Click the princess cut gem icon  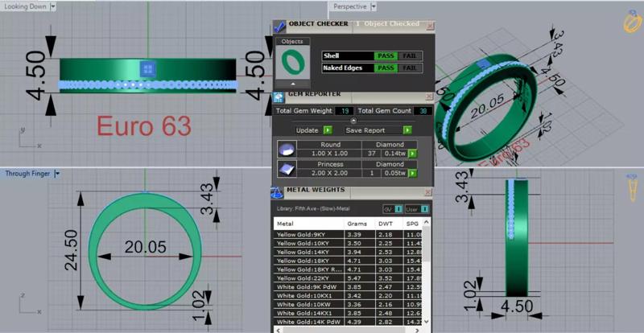(286, 169)
